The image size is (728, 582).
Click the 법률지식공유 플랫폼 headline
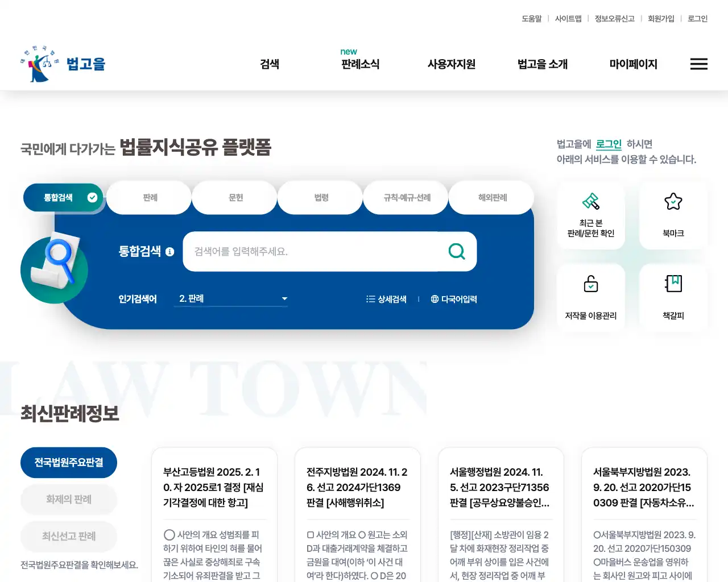[x=195, y=147]
